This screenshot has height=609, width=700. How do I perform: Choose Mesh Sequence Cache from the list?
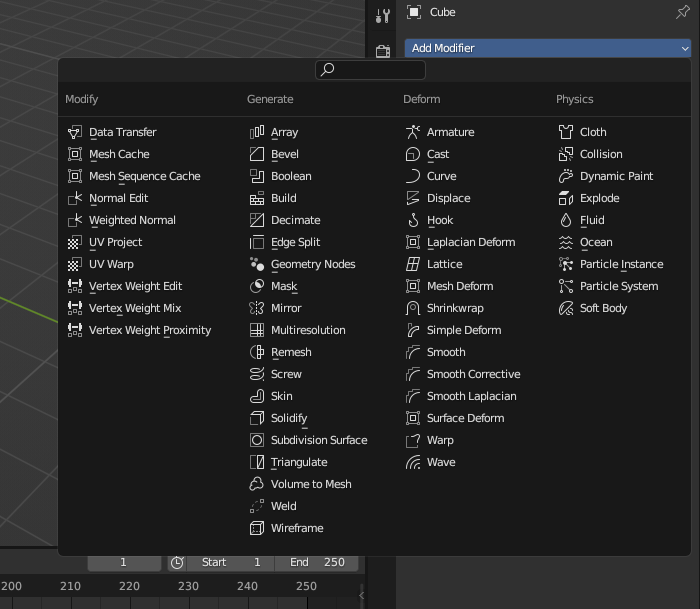(145, 176)
